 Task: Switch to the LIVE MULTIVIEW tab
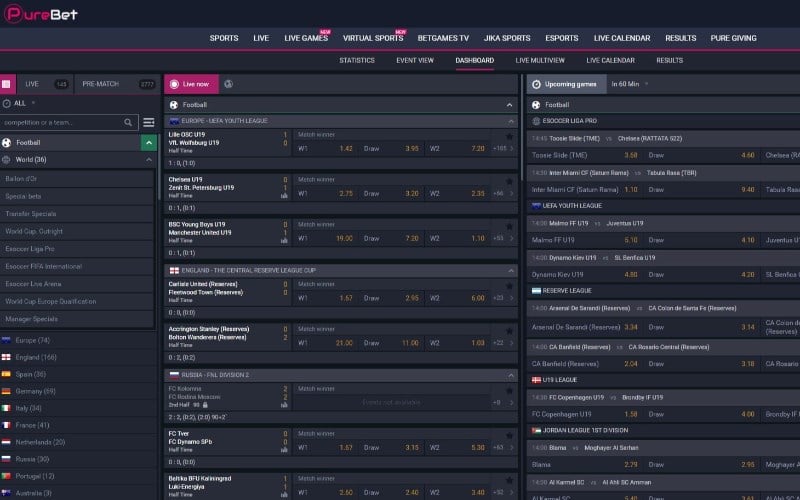point(540,60)
